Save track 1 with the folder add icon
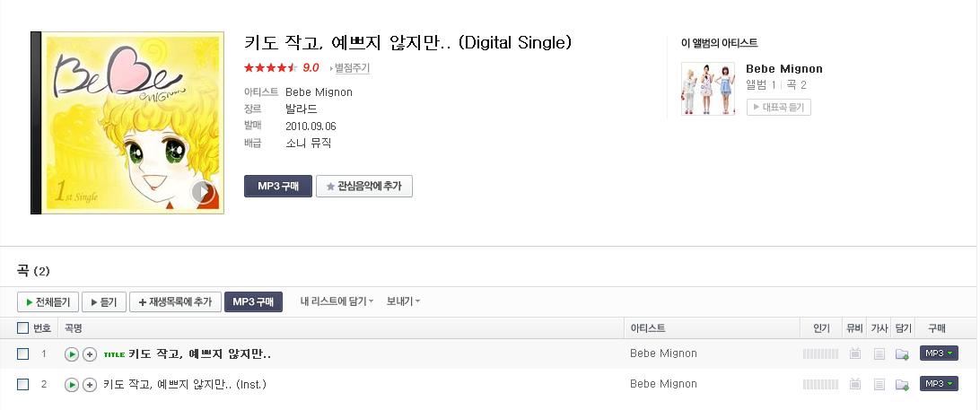The image size is (980, 410). tap(902, 353)
